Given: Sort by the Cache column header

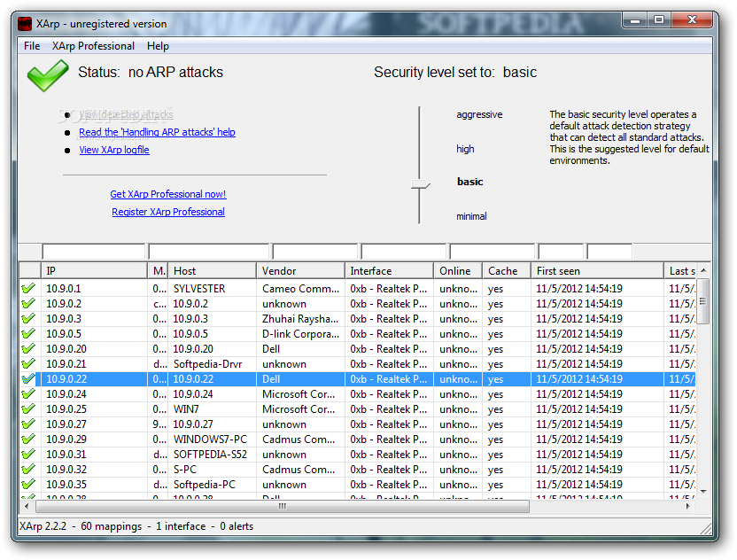Looking at the screenshot, I should pos(507,271).
